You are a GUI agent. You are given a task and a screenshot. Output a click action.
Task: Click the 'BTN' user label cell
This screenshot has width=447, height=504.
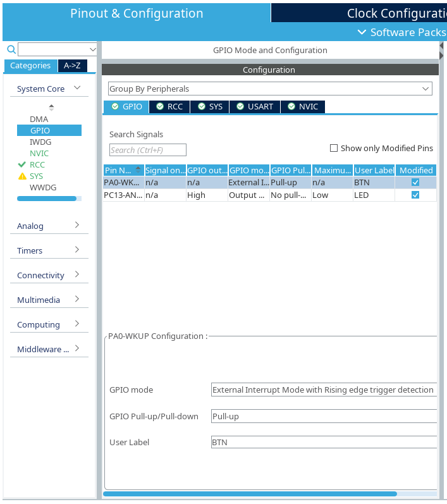(x=374, y=183)
